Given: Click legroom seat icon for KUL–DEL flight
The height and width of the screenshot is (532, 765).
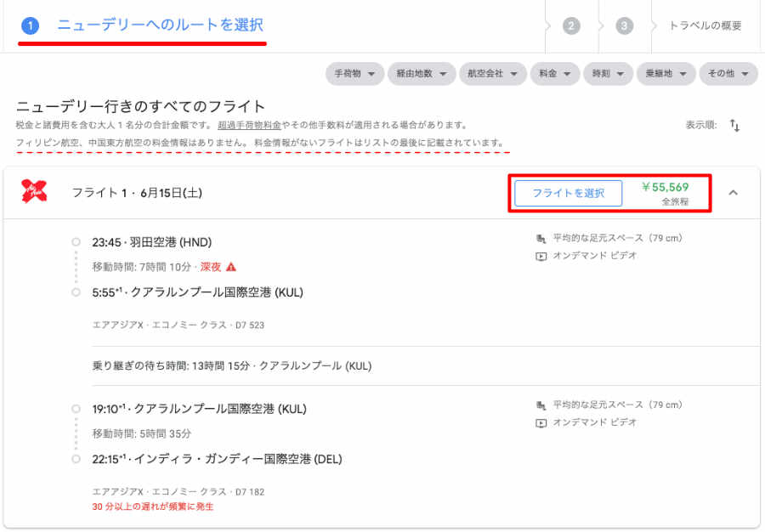Looking at the screenshot, I should (x=541, y=405).
